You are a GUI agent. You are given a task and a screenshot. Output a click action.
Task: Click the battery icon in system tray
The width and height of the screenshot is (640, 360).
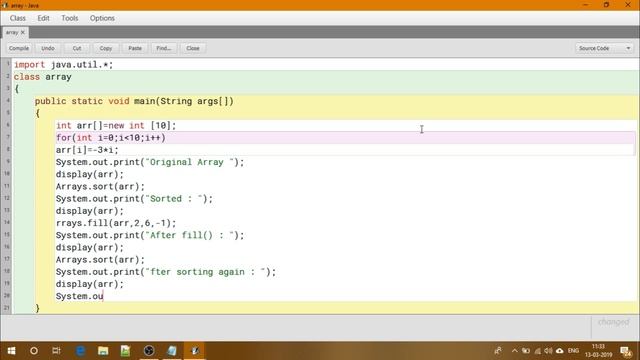(x=526, y=351)
